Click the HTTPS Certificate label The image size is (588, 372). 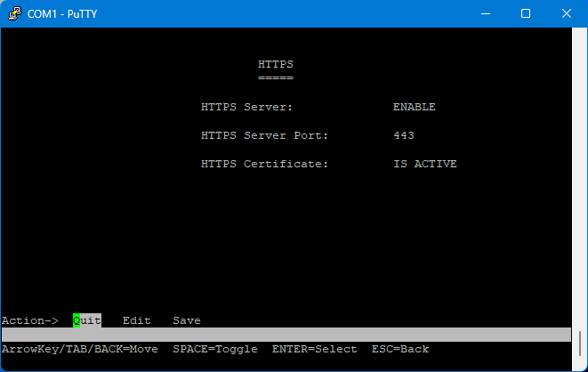point(264,164)
